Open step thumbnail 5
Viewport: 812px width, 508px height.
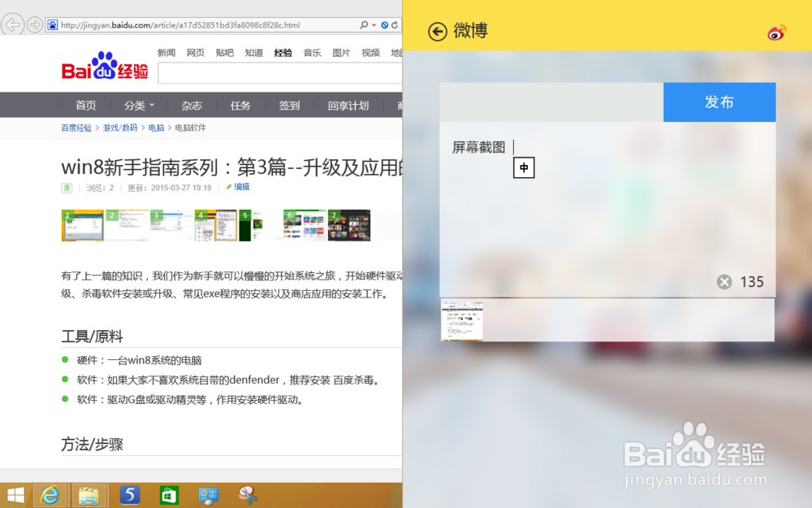pos(261,225)
